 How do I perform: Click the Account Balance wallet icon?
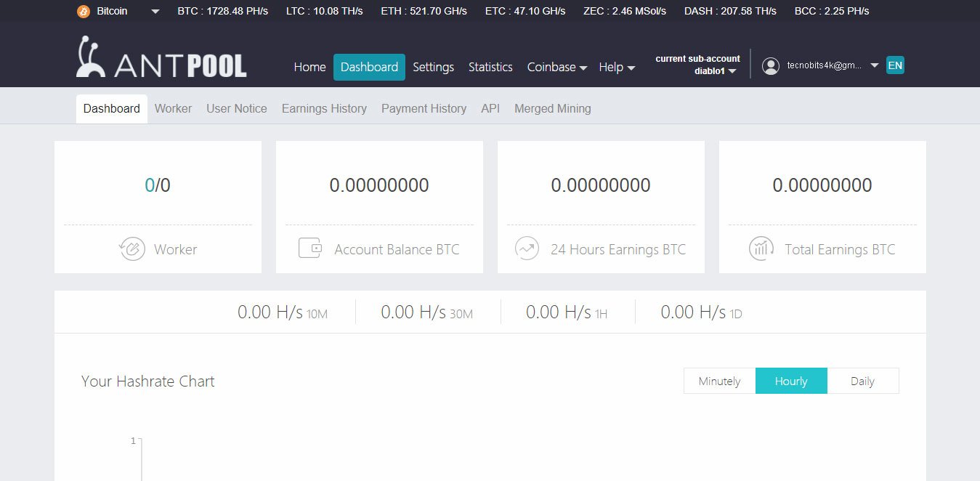(x=310, y=248)
